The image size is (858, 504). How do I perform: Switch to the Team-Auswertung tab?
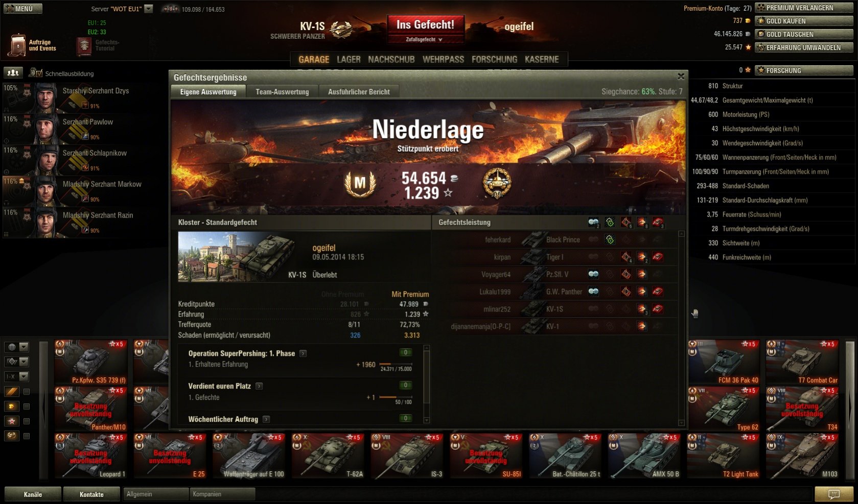tap(282, 92)
